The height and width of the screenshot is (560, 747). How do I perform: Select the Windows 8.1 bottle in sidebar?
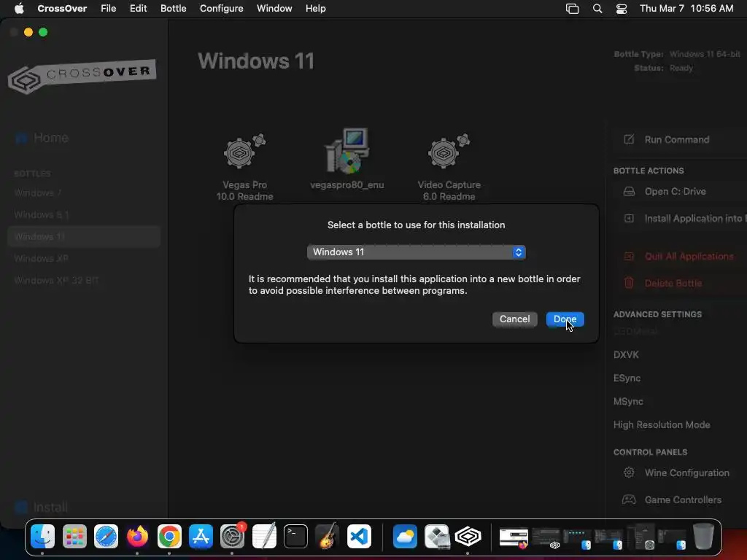pos(84,215)
